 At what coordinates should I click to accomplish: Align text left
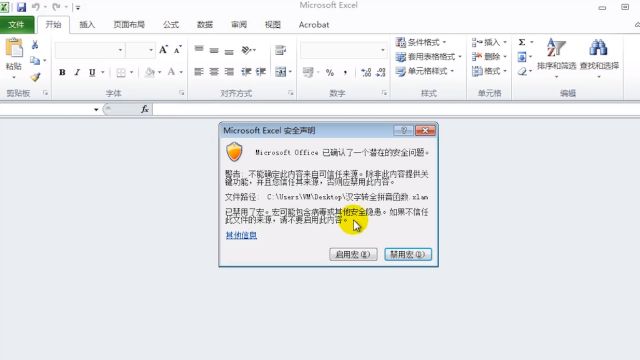199,72
